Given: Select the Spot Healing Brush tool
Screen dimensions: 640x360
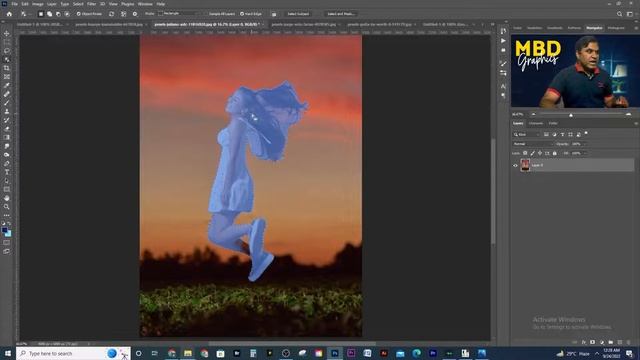Looking at the screenshot, I should [x=7, y=94].
